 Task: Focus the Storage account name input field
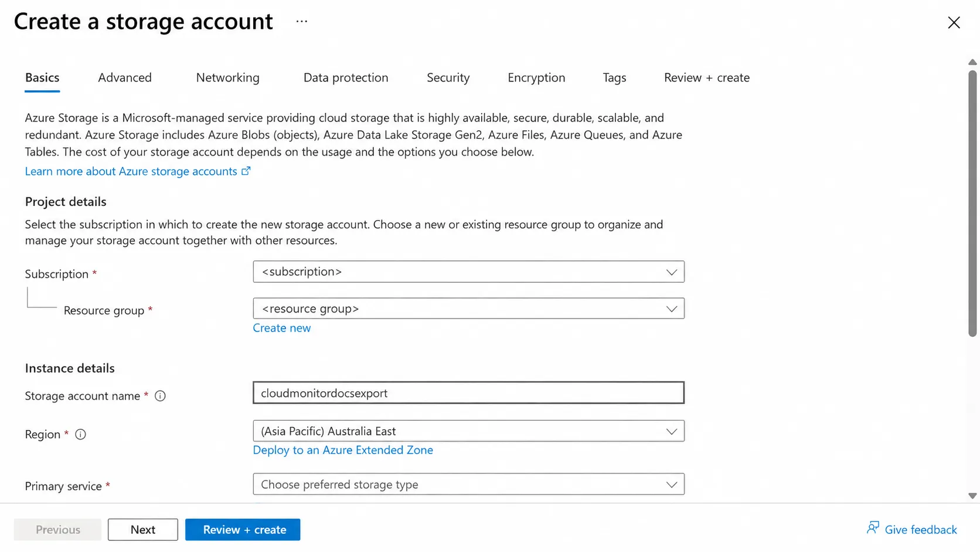coord(468,393)
